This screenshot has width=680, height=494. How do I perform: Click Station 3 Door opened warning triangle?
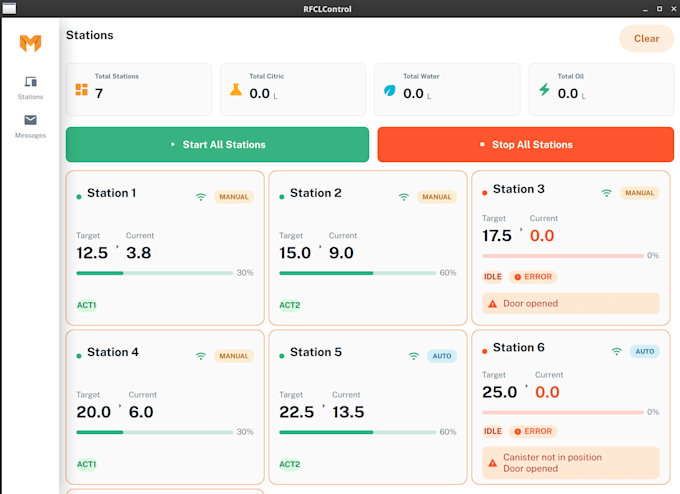pyautogui.click(x=493, y=304)
